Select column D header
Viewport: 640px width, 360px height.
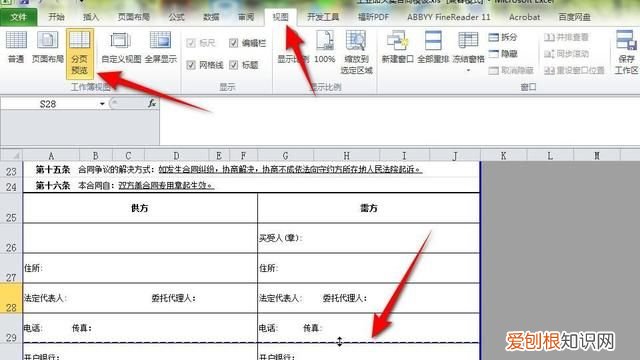point(176,156)
